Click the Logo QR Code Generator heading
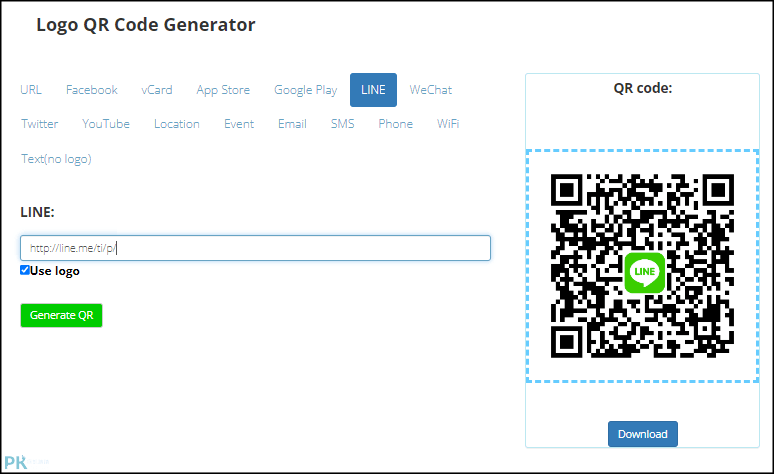 click(146, 25)
